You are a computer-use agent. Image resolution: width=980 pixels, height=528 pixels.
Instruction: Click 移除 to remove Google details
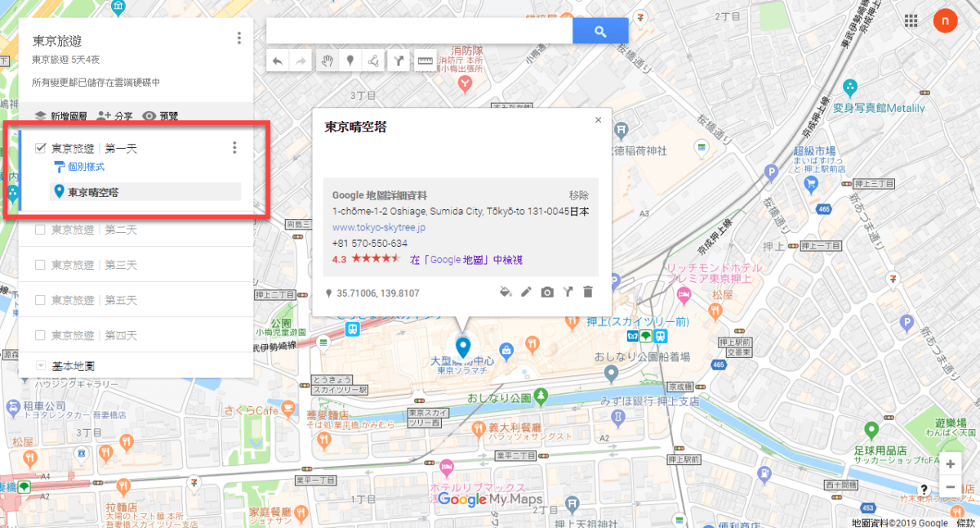(x=579, y=195)
